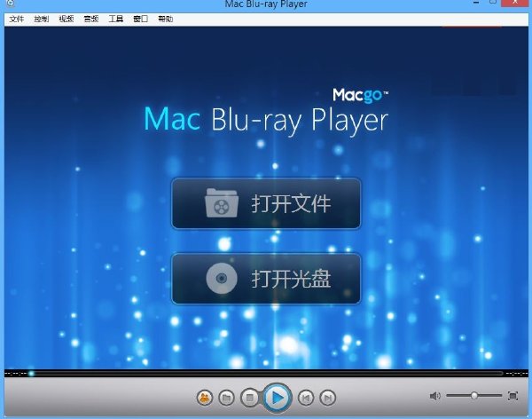Click the 打开文件 button
This screenshot has width=532, height=419.
[266, 203]
